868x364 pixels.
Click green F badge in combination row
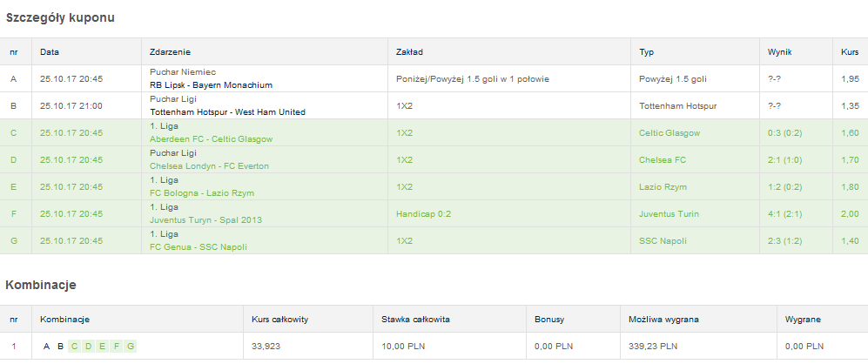click(117, 347)
